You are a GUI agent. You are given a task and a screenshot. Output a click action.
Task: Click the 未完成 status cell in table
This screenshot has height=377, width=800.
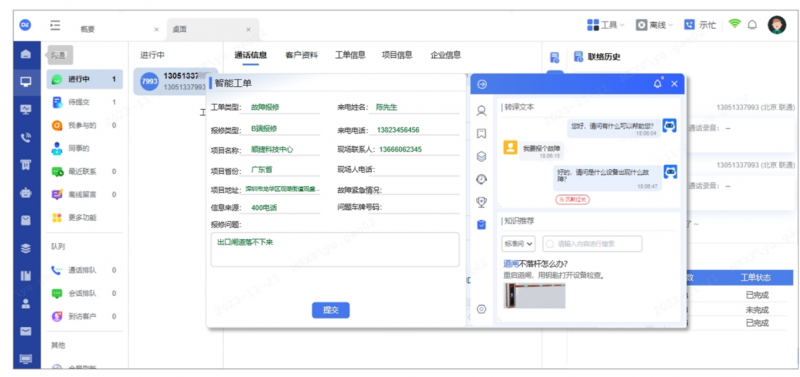click(757, 310)
